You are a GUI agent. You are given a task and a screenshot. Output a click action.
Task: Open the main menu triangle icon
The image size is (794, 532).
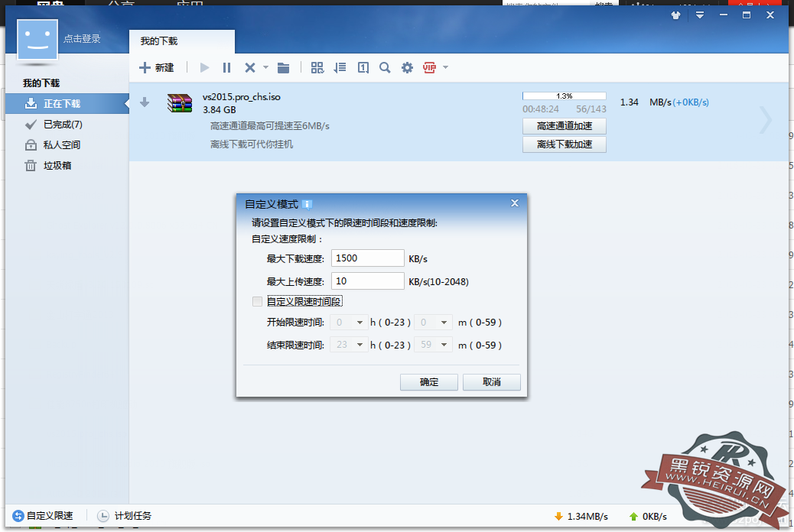(700, 15)
